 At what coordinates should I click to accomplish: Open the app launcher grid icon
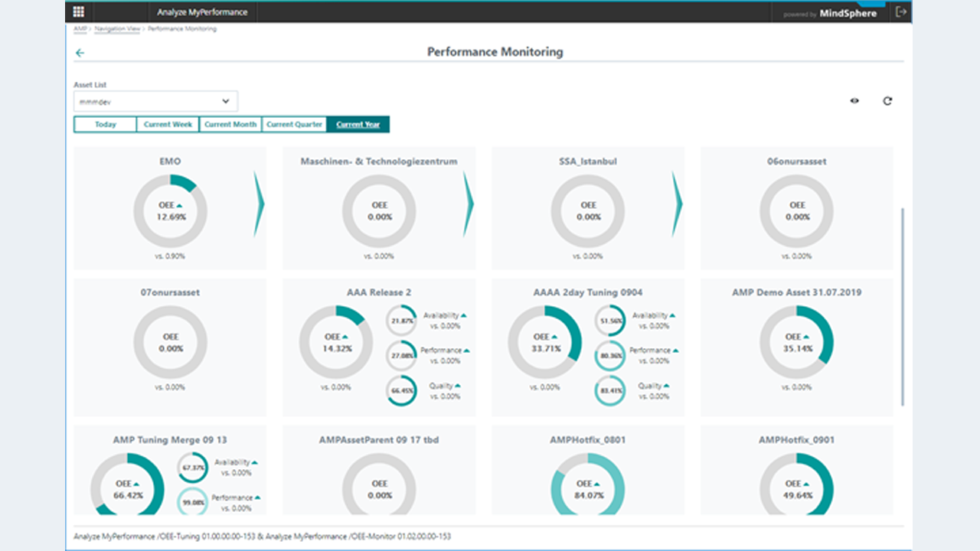(x=79, y=12)
